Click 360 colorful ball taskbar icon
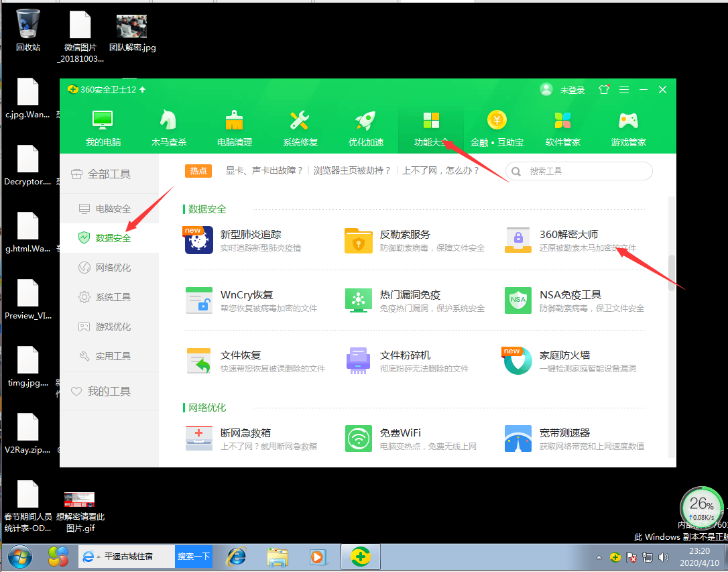Image resolution: width=728 pixels, height=572 pixels. (x=58, y=556)
